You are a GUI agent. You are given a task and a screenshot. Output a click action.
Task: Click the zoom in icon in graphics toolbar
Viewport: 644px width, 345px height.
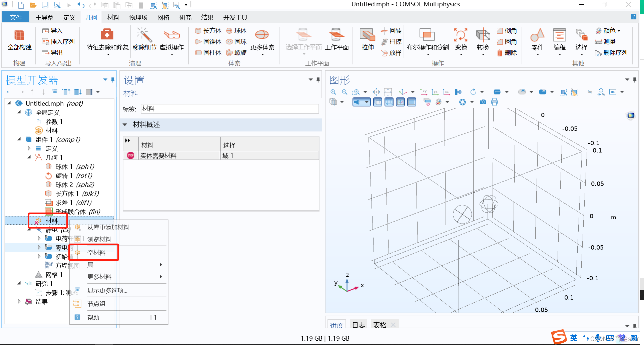click(333, 92)
